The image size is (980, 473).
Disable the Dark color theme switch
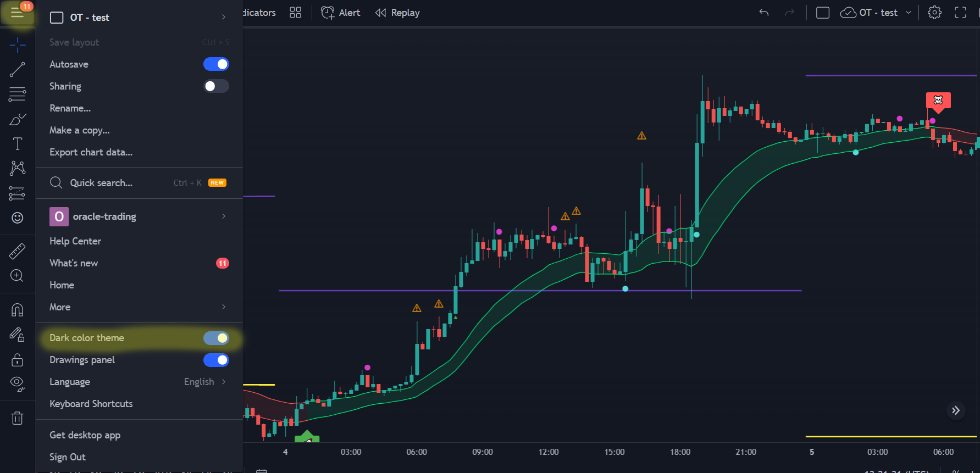coord(216,338)
